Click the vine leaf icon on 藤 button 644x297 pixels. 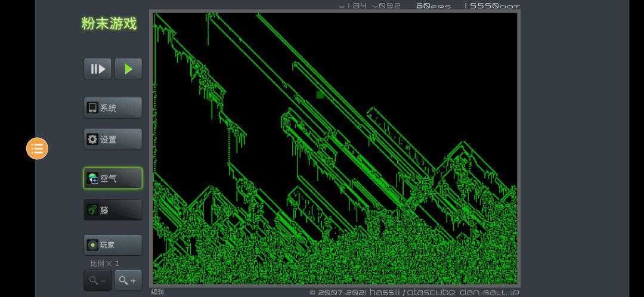click(x=92, y=210)
